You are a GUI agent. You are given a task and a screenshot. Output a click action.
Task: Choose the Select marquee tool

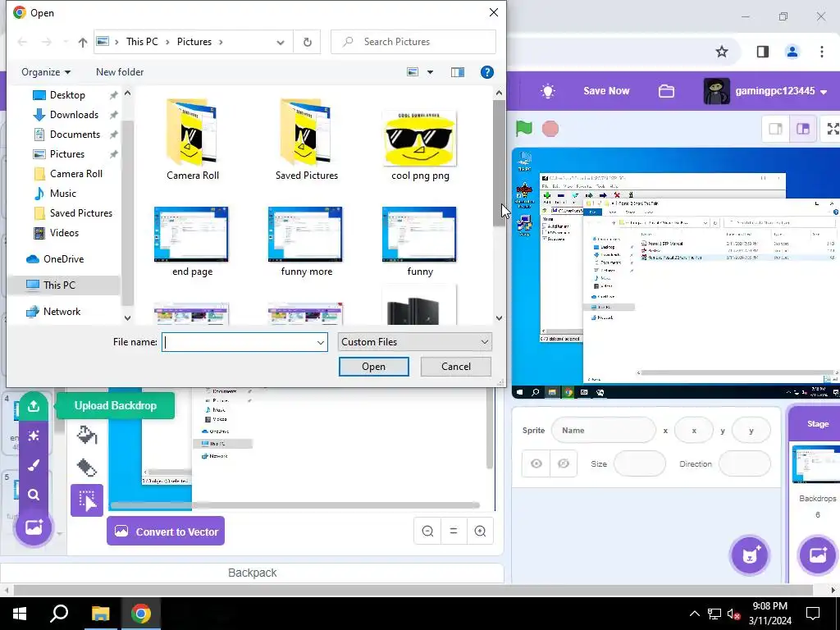(x=87, y=500)
